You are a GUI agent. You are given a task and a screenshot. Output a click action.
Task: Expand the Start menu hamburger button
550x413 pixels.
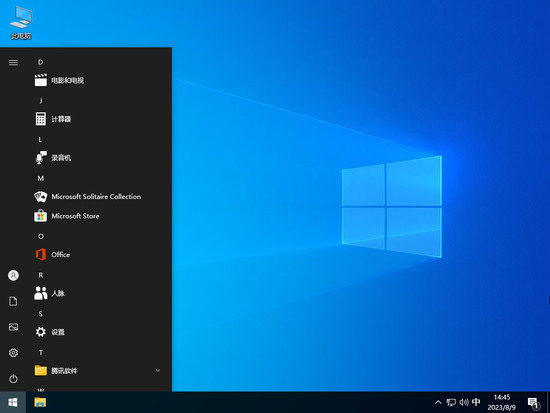coord(13,62)
